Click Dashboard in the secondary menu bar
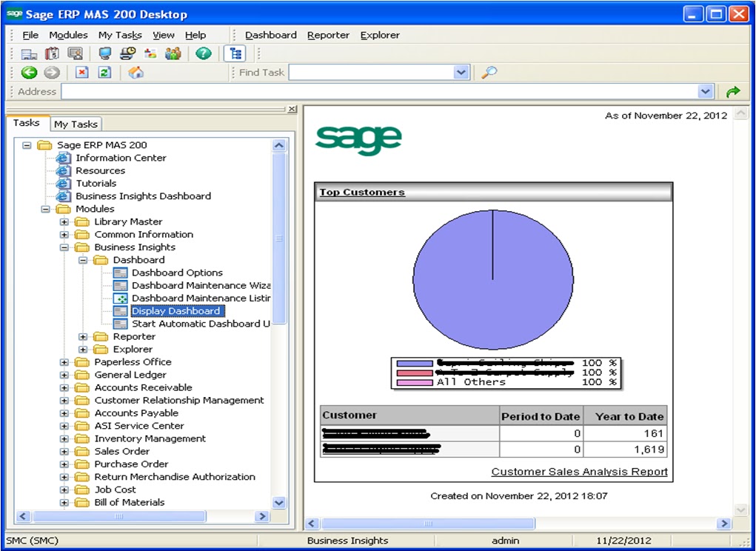This screenshot has height=551, width=756. coord(270,36)
